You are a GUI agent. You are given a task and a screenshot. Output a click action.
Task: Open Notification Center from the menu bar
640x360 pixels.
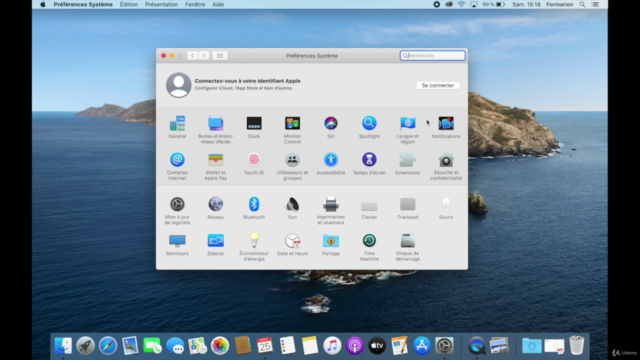click(595, 4)
